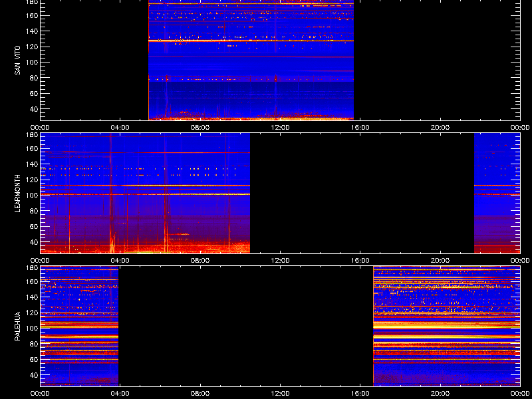Choose the 16:00 time label below Learmonth panel
The width and height of the screenshot is (532, 399).
pos(360,261)
